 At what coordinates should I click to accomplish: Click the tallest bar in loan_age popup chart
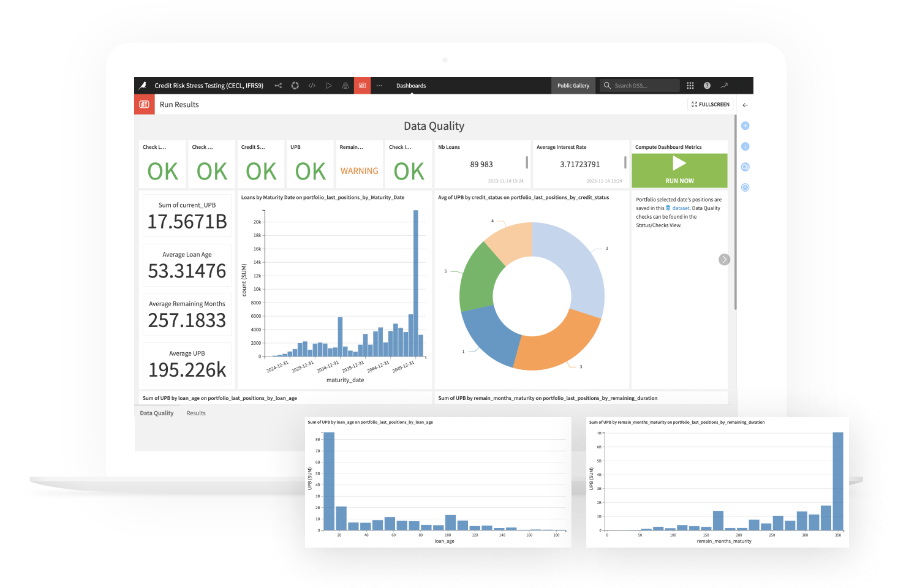[x=329, y=481]
